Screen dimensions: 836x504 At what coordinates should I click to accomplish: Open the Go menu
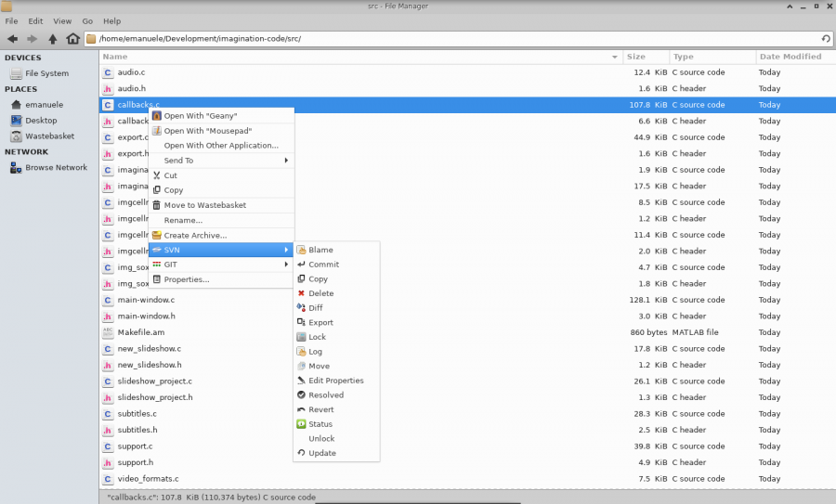(87, 21)
